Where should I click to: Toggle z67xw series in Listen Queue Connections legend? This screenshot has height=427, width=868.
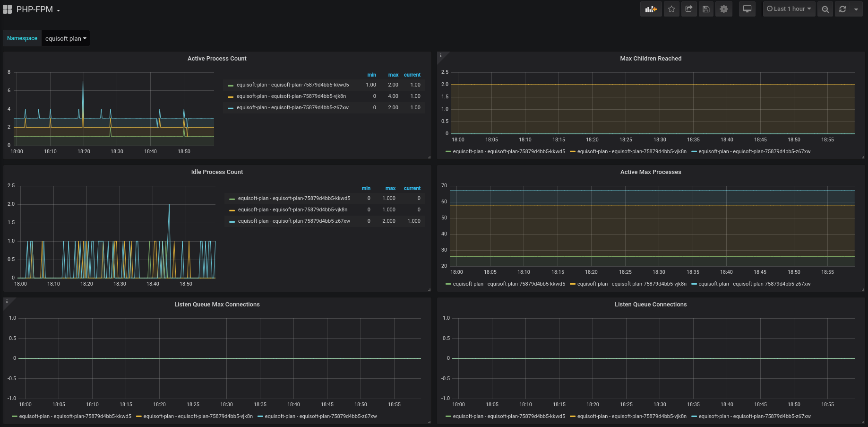[x=754, y=417]
